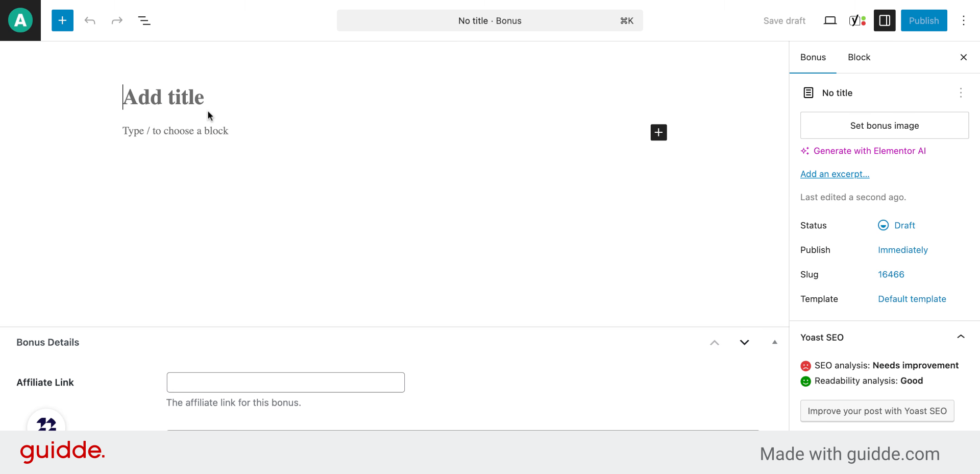Toggle the settings sidebar
The image size is (980, 474).
[x=885, y=20]
